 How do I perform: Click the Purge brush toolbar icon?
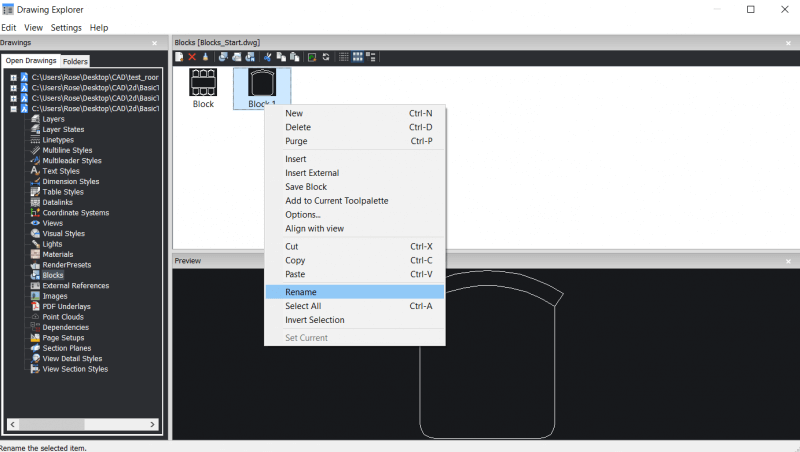coord(206,57)
